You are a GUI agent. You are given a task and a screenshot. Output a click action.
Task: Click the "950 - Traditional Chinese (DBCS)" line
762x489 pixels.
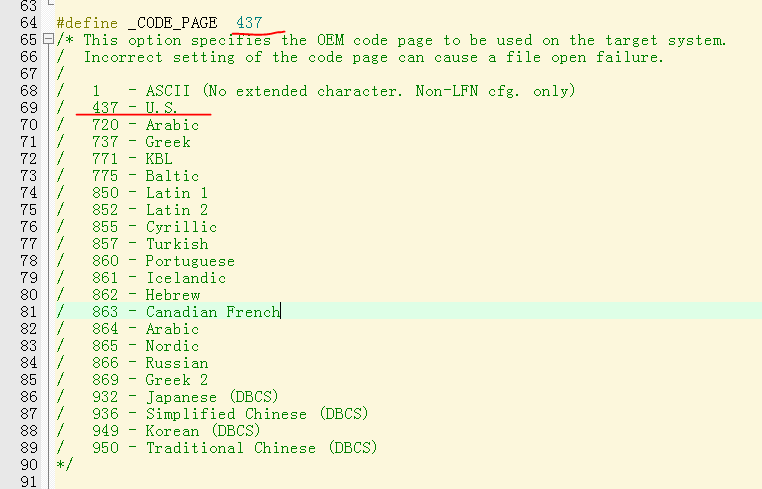[x=233, y=448]
